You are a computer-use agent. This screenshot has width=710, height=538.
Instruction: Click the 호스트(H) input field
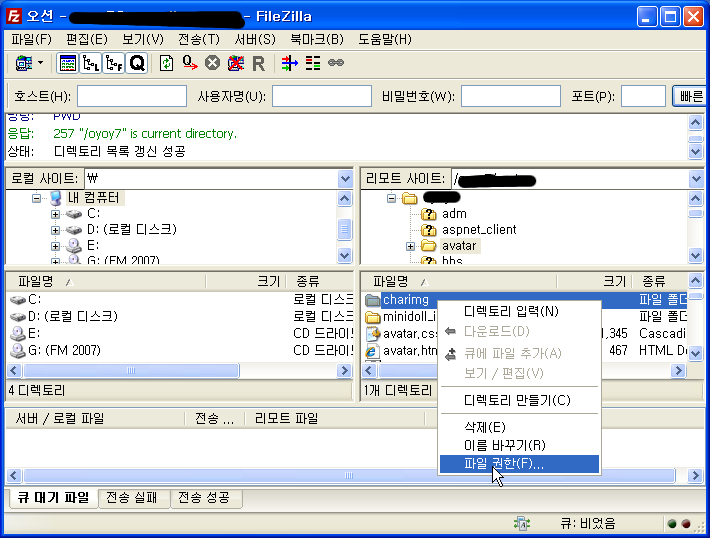(x=132, y=96)
